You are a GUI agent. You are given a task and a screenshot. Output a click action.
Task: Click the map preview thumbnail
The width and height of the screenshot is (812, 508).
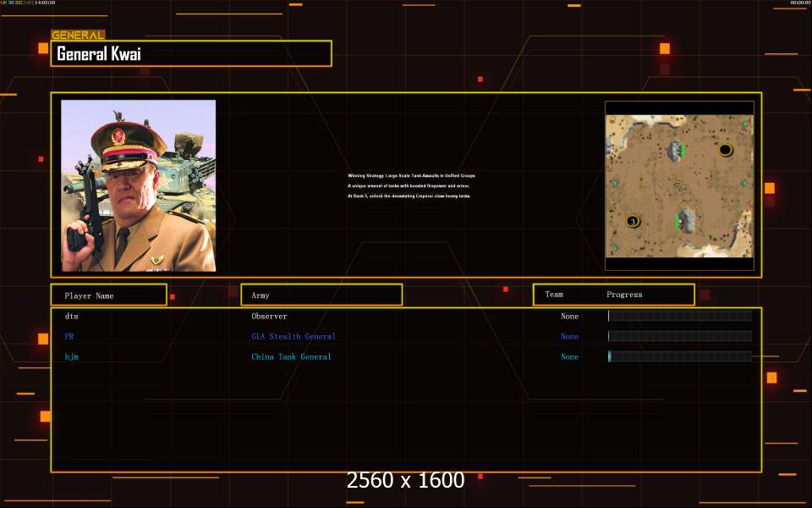click(678, 185)
